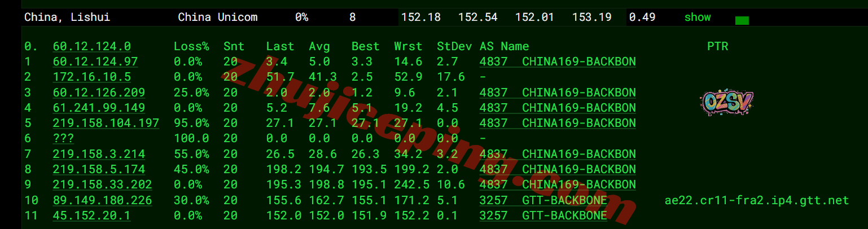Open hop 3 IP 60.12.126.209
868x229 pixels.
(x=99, y=93)
